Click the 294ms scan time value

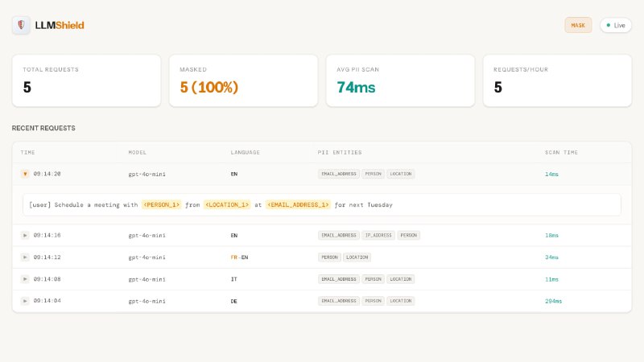point(553,301)
